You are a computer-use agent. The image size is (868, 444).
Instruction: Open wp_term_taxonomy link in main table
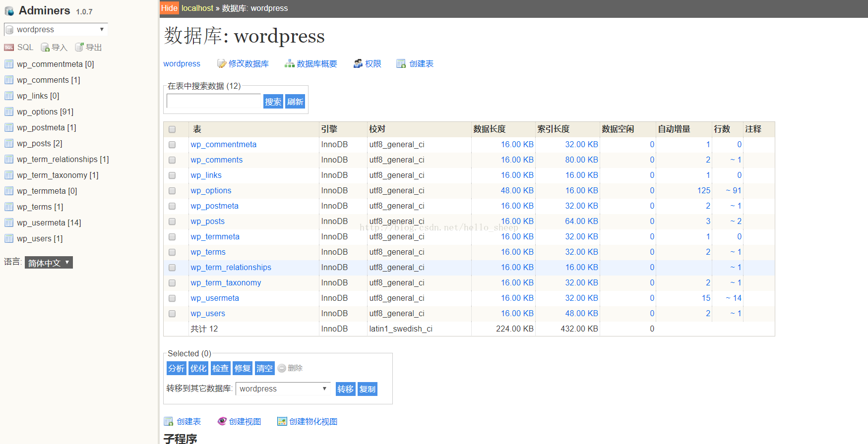(x=226, y=283)
